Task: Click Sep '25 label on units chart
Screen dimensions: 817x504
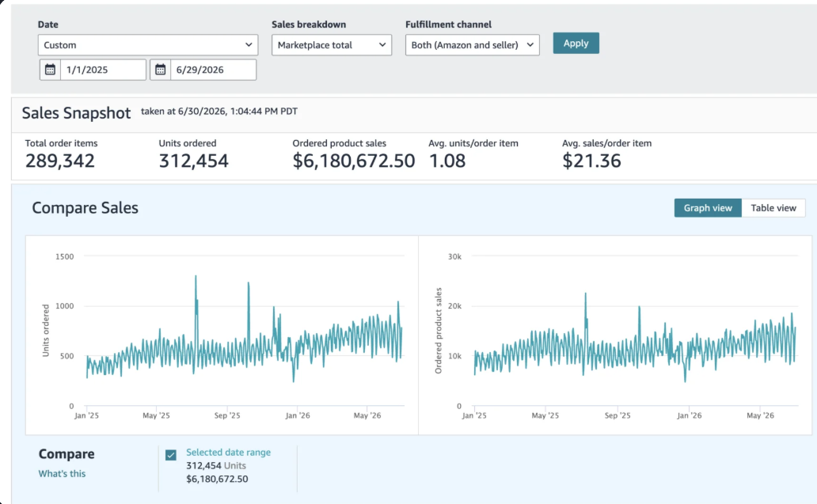Action: 227,415
